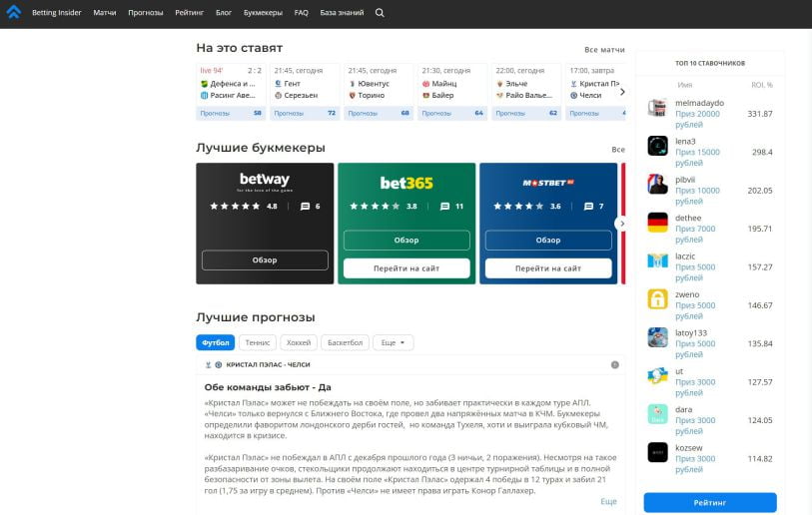Expand the Еще sports dropdown
Viewport: 812px width, 515px height.
[394, 342]
